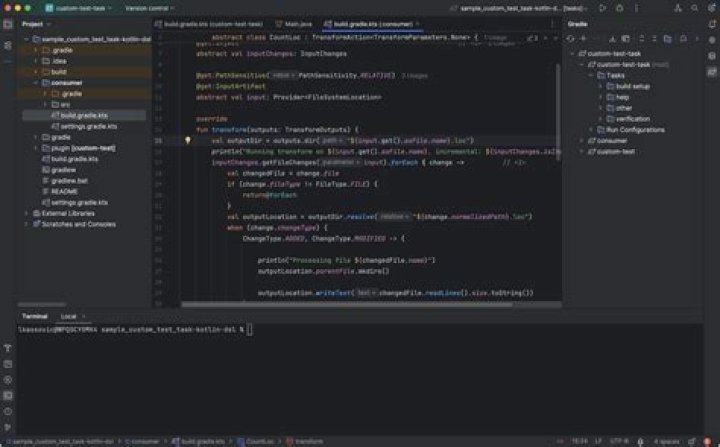The width and height of the screenshot is (720, 447).
Task: Open the Git tool window sidebar icon
Action: coord(8,427)
